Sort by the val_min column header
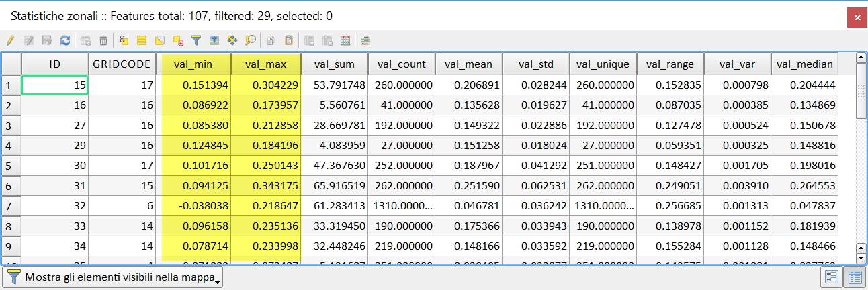 193,64
